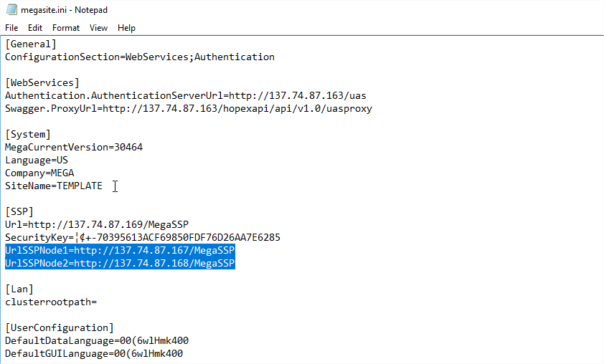Click the [System] section header
Image resolution: width=604 pixels, height=364 pixels.
pos(27,134)
